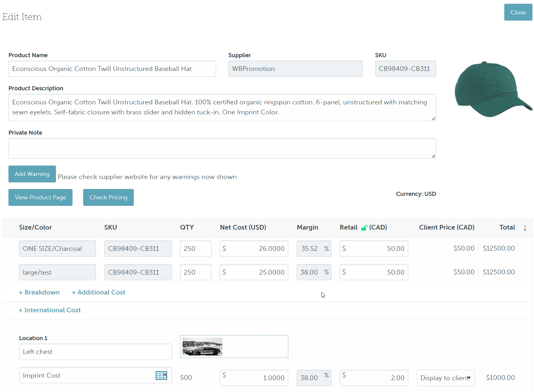The width and height of the screenshot is (534, 392).
Task: Expand the International Cost section
Action: click(x=49, y=310)
